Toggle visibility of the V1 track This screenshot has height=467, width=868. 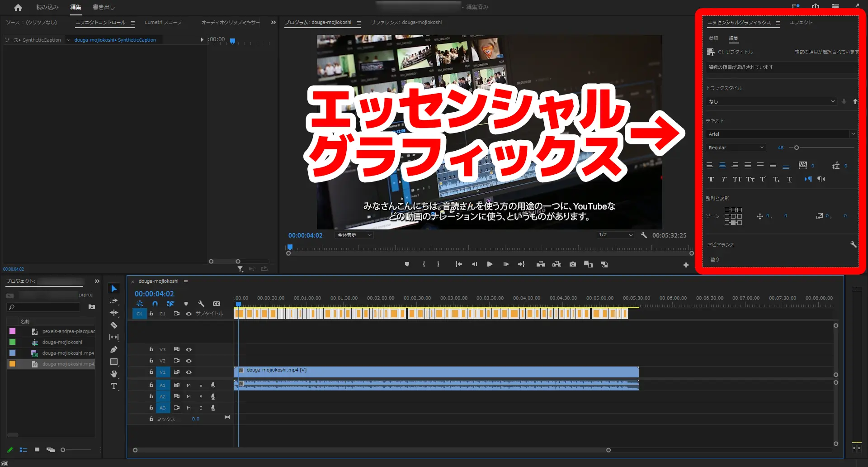coord(189,372)
